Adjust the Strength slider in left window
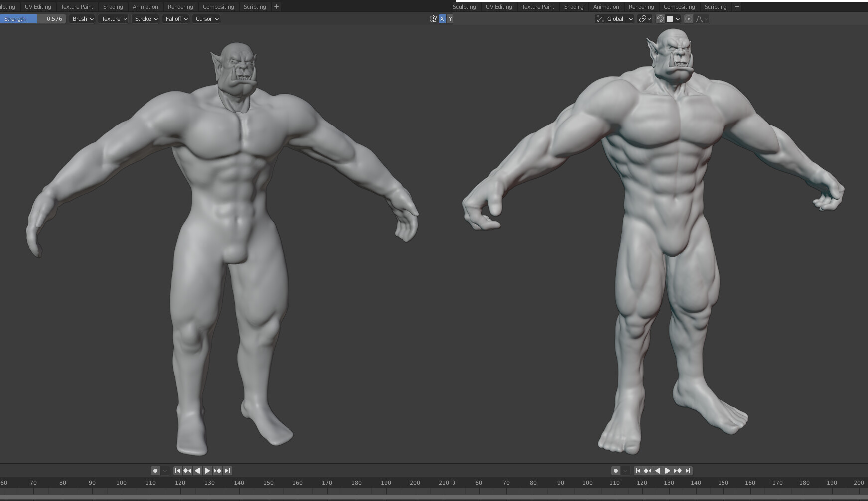The width and height of the screenshot is (868, 501). click(33, 19)
